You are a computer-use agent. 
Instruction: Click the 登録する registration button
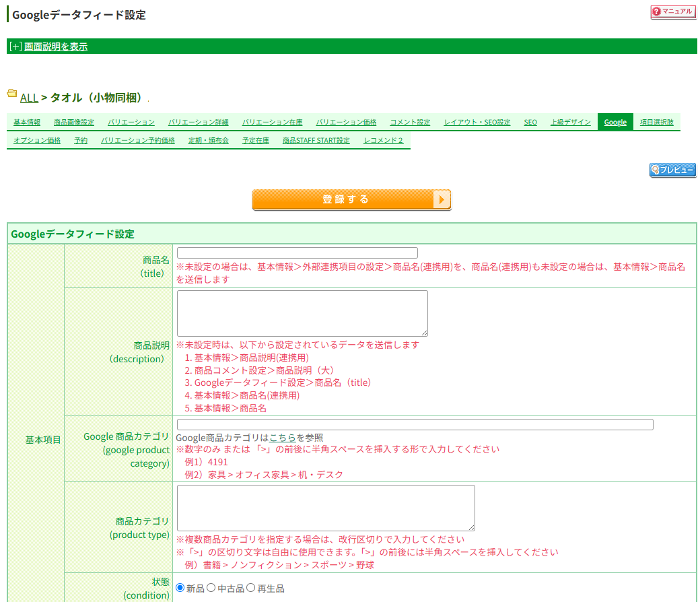(351, 200)
